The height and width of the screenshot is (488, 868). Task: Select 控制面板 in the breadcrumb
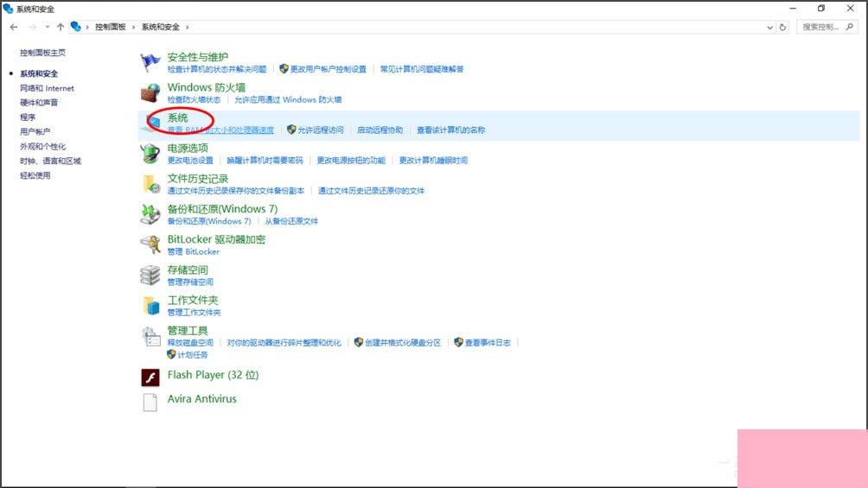110,27
